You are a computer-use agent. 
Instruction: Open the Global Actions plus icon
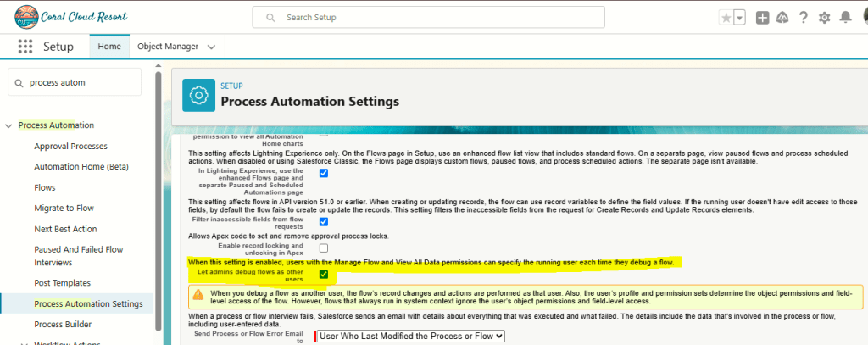point(763,18)
